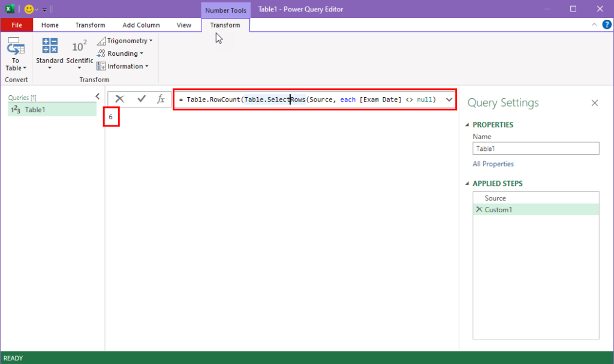
Task: Maximize the Power Query Editor window
Action: pyautogui.click(x=573, y=8)
